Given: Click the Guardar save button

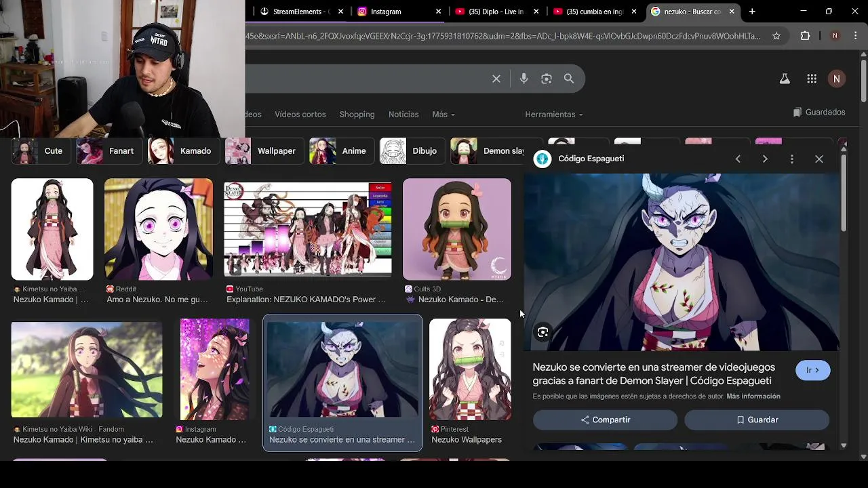Looking at the screenshot, I should [x=757, y=420].
